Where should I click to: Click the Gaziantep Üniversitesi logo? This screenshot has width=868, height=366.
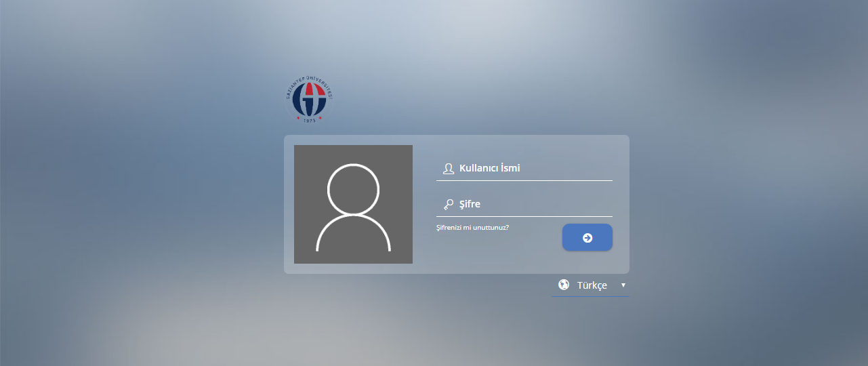(x=309, y=100)
